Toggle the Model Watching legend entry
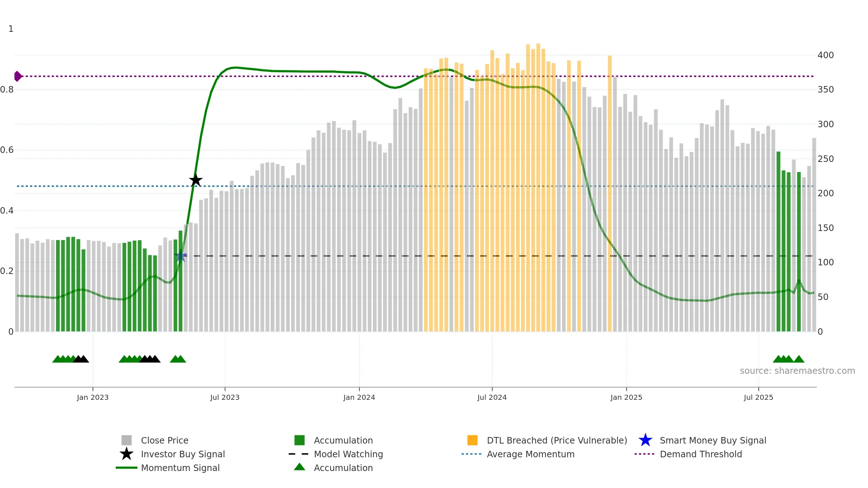This screenshot has height=488, width=868. pyautogui.click(x=348, y=454)
